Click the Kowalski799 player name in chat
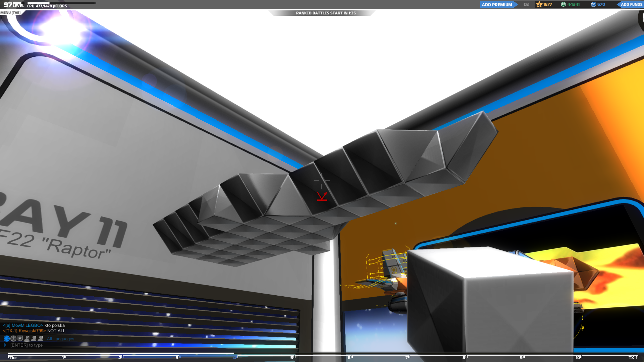 [x=32, y=331]
